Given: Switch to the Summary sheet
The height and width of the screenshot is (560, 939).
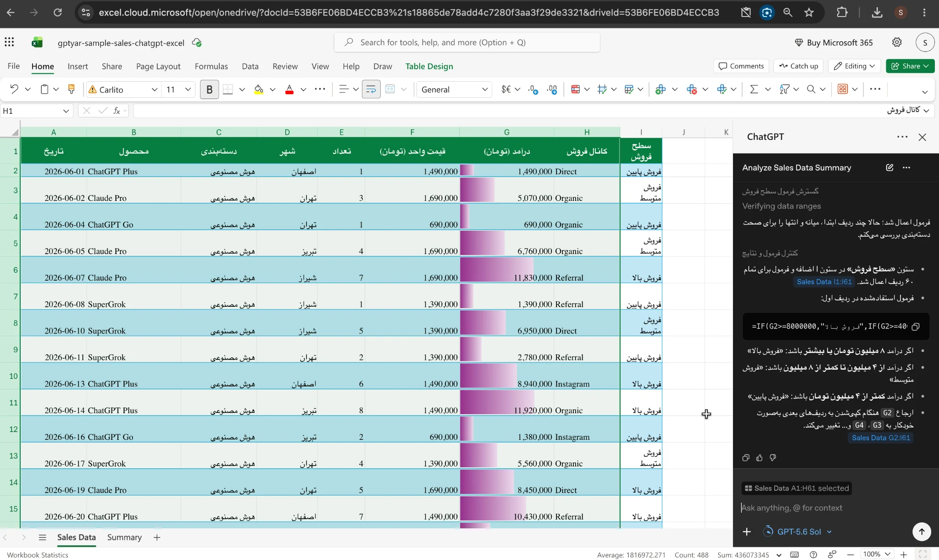Looking at the screenshot, I should tap(124, 537).
